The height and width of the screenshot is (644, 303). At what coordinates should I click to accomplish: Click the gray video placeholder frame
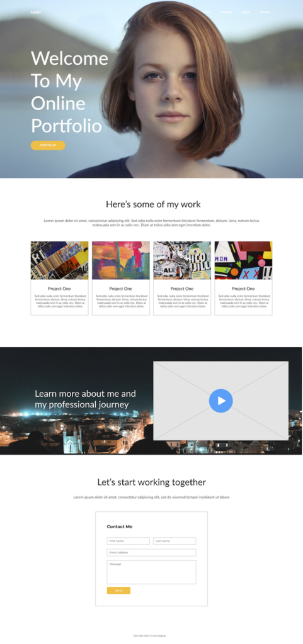click(x=220, y=401)
